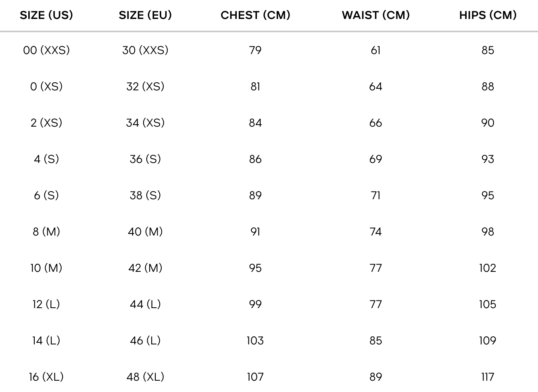Click the WAIST (CM) column header
Viewport: 538px width, 392px height.
pyautogui.click(x=375, y=15)
